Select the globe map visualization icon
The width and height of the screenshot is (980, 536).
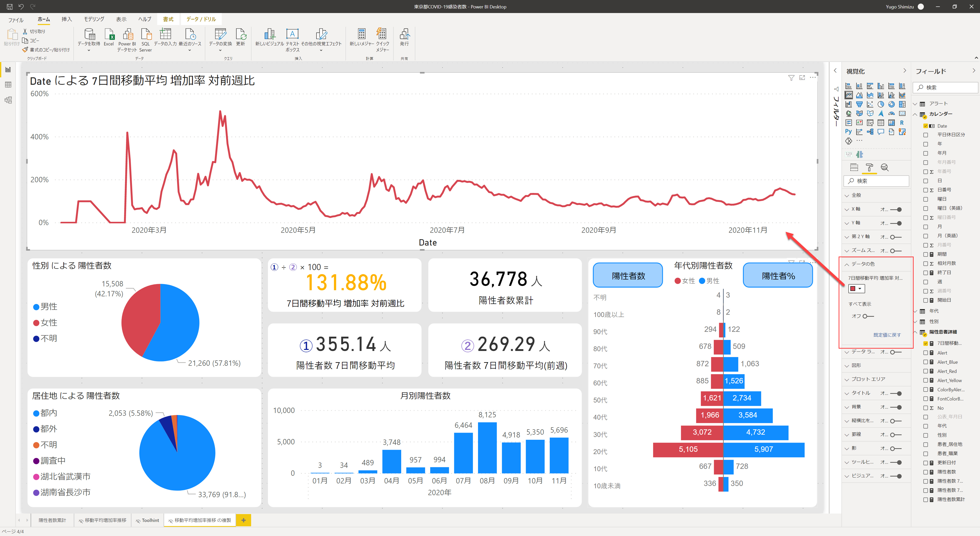(848, 113)
